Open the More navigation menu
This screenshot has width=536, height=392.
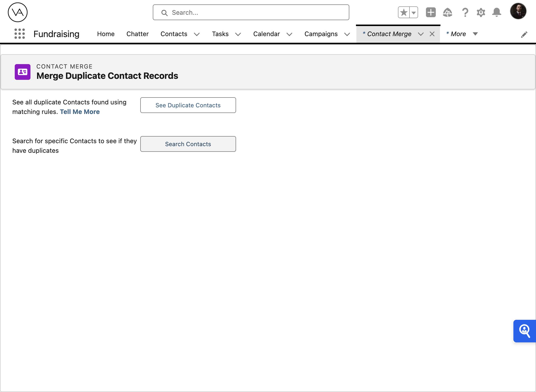[x=462, y=34]
